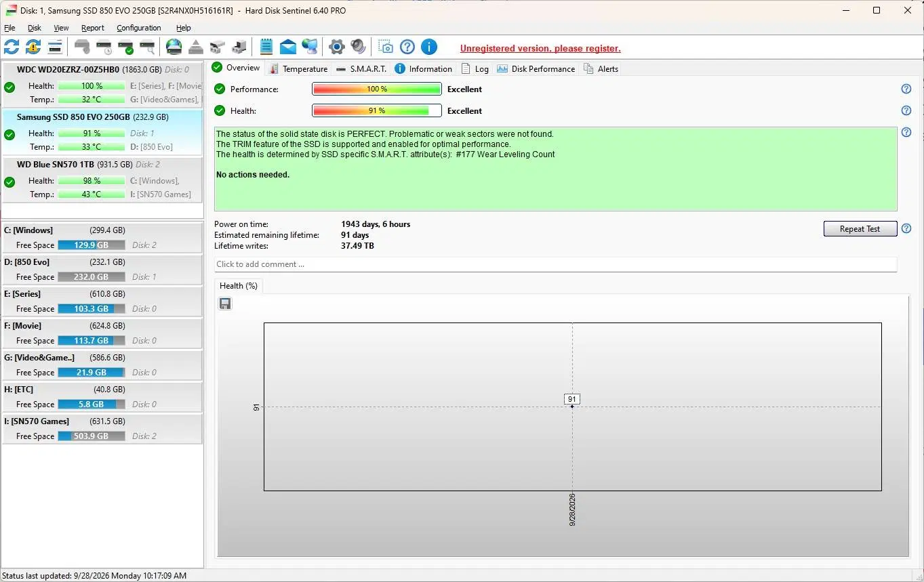Open the Information tab
The width and height of the screenshot is (924, 582).
coord(424,68)
